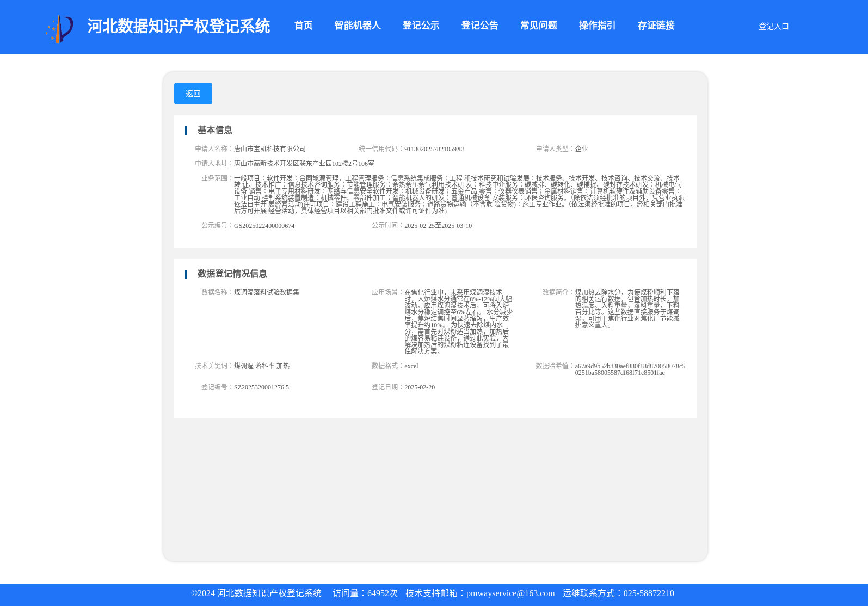Select registration date 2025-02-20
This screenshot has width=868, height=606.
(420, 387)
